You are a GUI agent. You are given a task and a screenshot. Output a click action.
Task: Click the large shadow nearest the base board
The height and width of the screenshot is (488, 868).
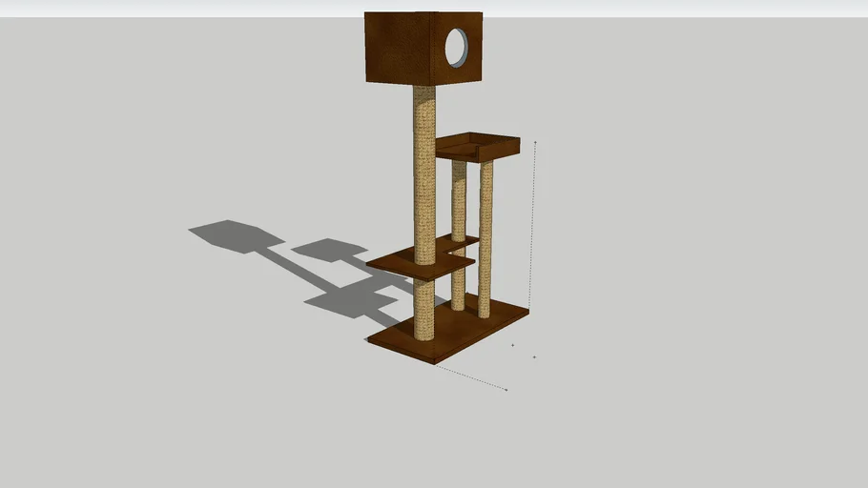[x=348, y=300]
